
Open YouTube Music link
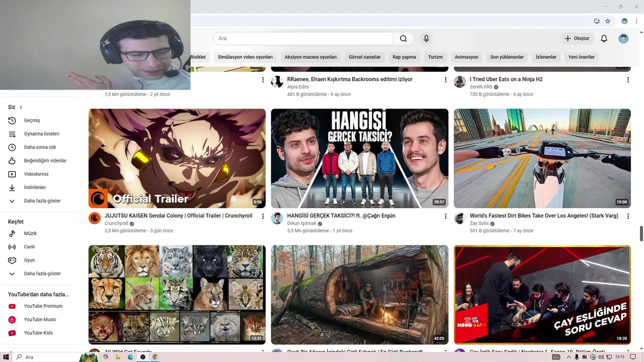[41, 320]
